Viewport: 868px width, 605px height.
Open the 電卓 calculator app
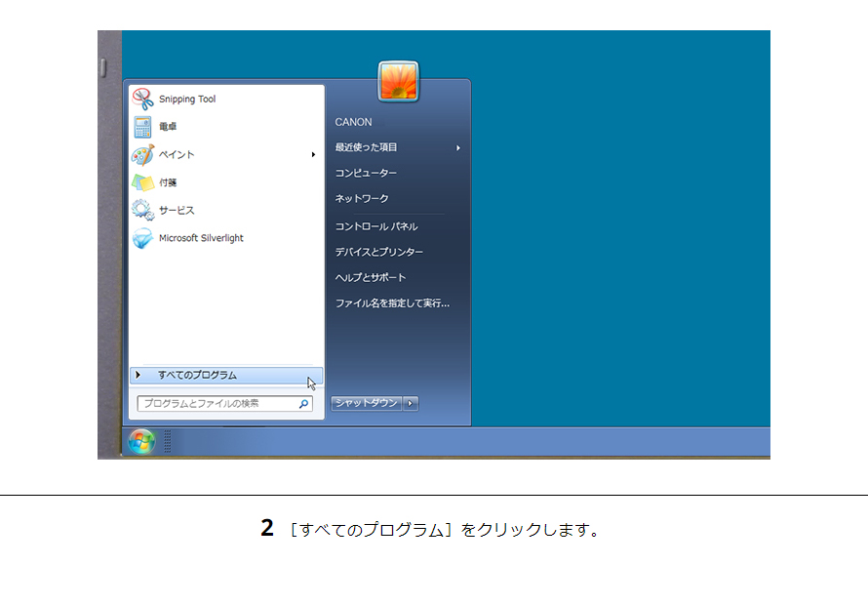(x=166, y=126)
